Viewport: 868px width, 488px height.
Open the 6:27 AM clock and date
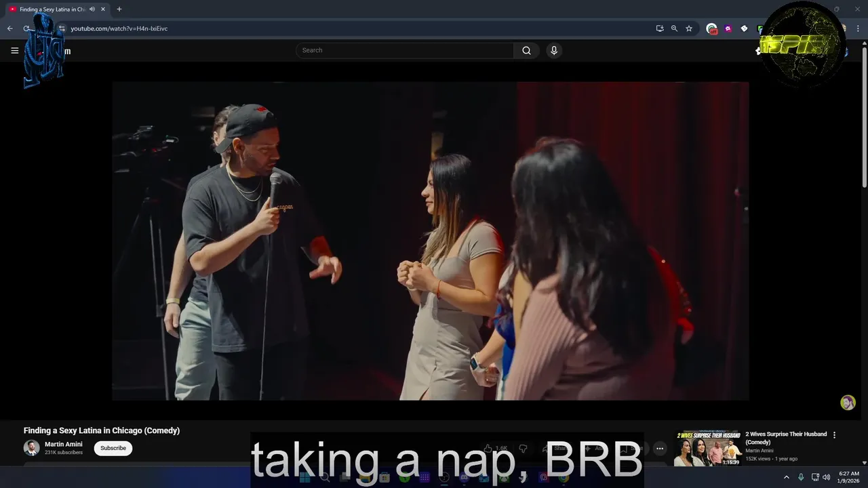click(849, 477)
